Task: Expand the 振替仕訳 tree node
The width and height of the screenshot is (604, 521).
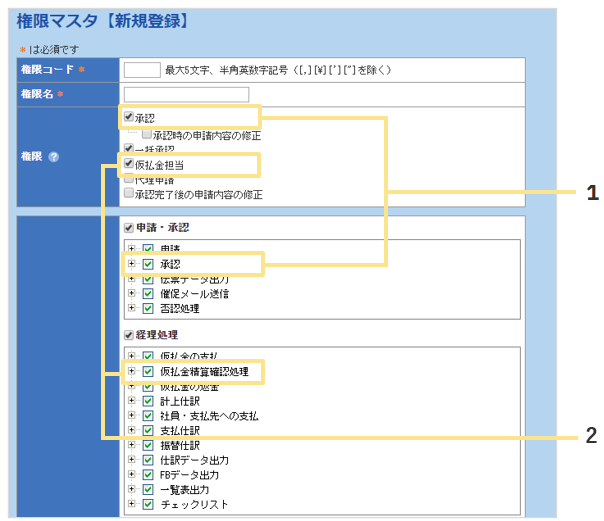Action: (131, 445)
